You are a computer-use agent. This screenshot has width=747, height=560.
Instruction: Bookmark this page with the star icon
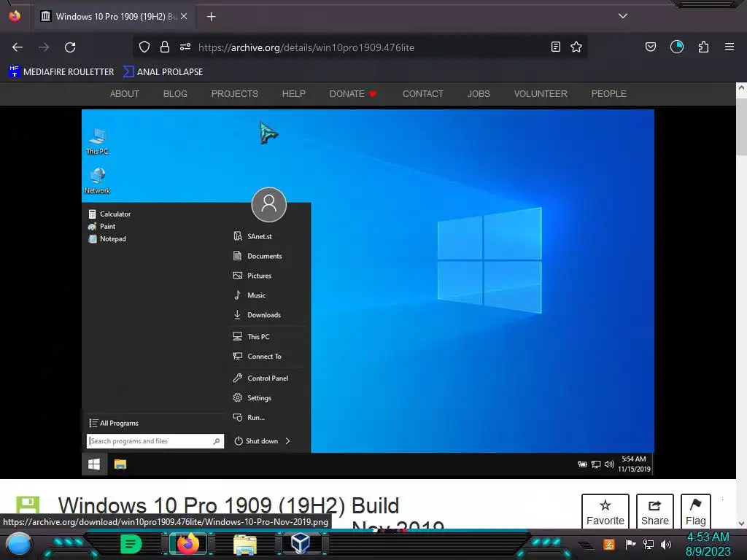pos(576,47)
